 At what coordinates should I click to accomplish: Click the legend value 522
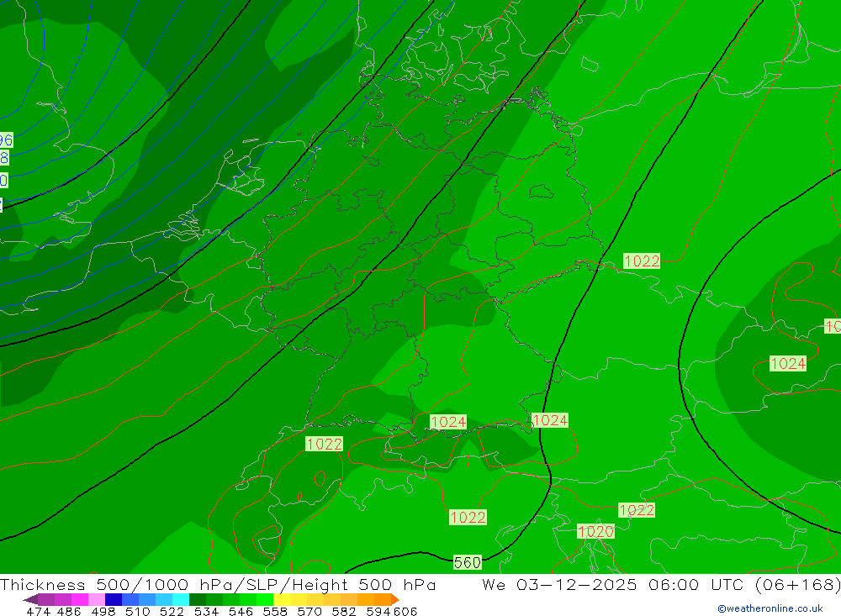click(x=172, y=611)
